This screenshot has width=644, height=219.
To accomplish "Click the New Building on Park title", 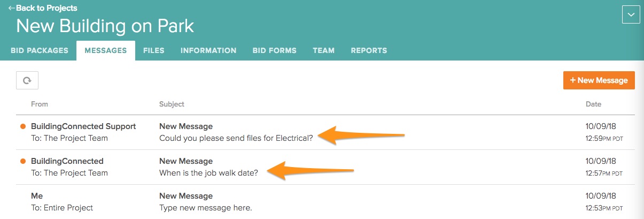I will pyautogui.click(x=105, y=26).
